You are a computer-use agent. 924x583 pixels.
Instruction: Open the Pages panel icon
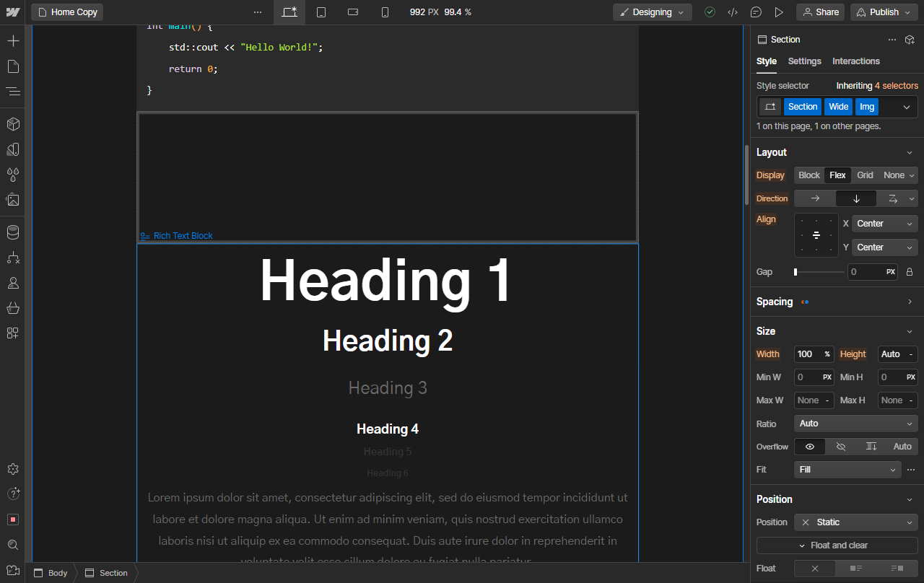[x=12, y=66]
